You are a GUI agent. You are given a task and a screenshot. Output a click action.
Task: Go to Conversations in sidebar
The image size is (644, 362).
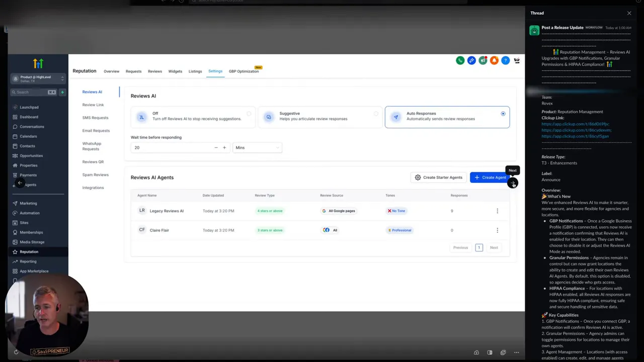pos(32,127)
